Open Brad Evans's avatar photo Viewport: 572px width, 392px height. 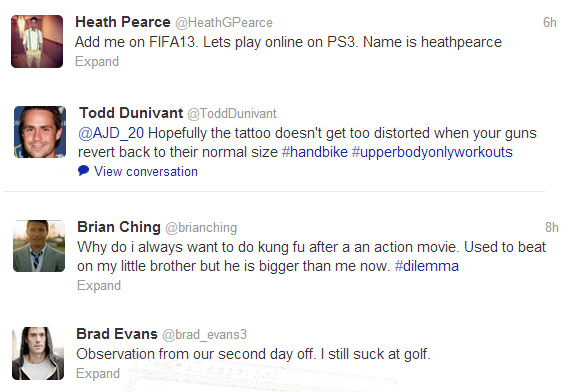pos(38,353)
